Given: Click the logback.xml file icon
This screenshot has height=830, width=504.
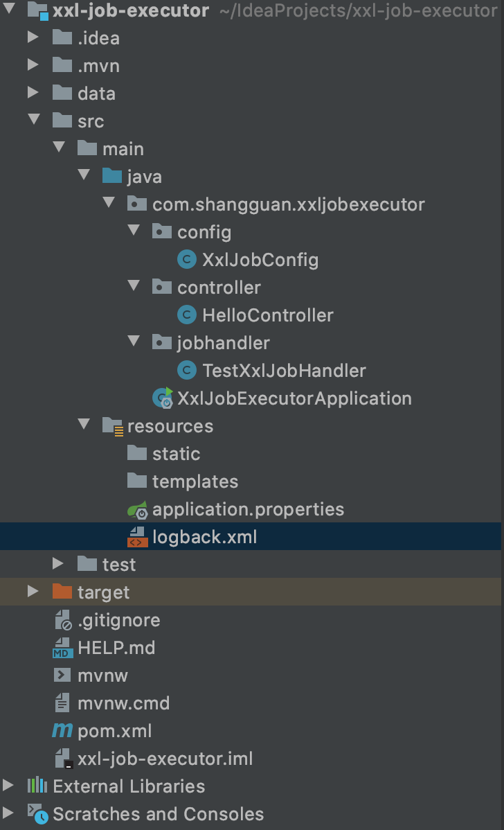Looking at the screenshot, I should 138,537.
